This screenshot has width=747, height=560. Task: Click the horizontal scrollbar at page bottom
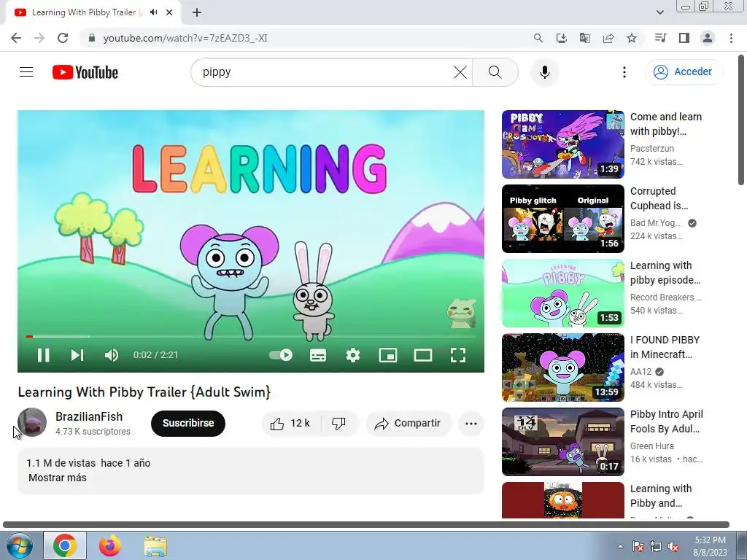(366, 525)
